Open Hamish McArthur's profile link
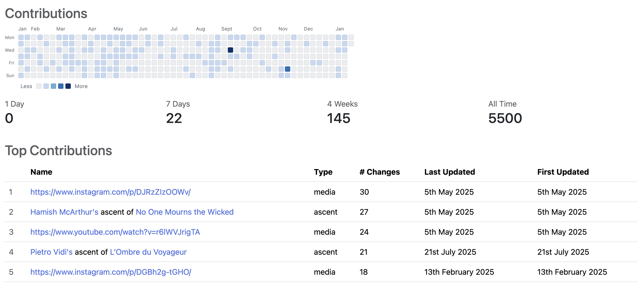The image size is (644, 283). 64,212
